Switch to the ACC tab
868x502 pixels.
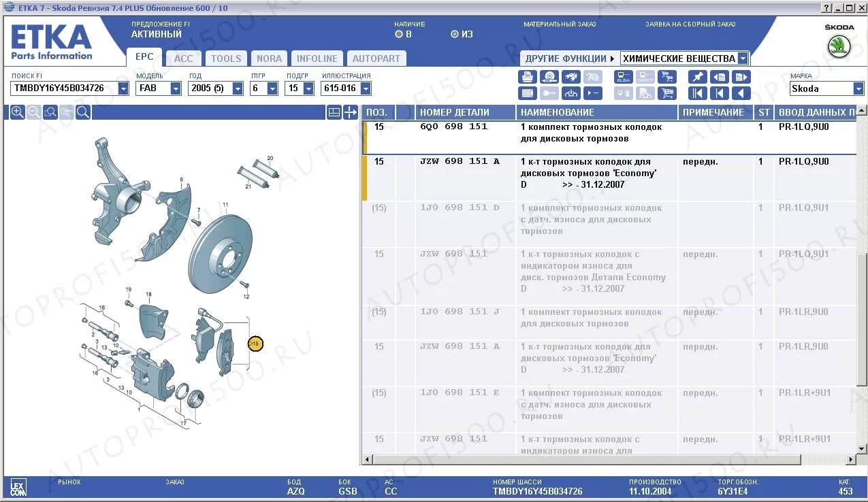[184, 58]
